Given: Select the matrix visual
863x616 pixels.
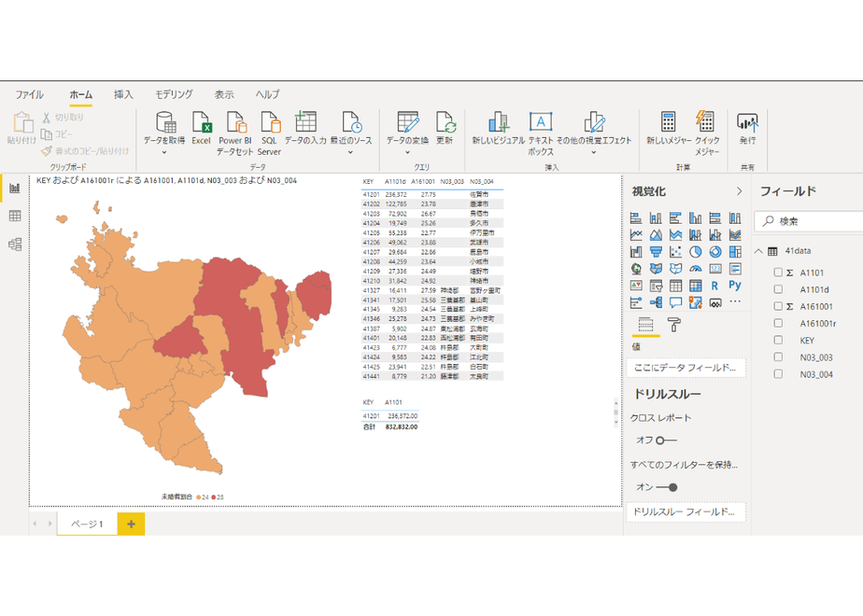Looking at the screenshot, I should 695,286.
